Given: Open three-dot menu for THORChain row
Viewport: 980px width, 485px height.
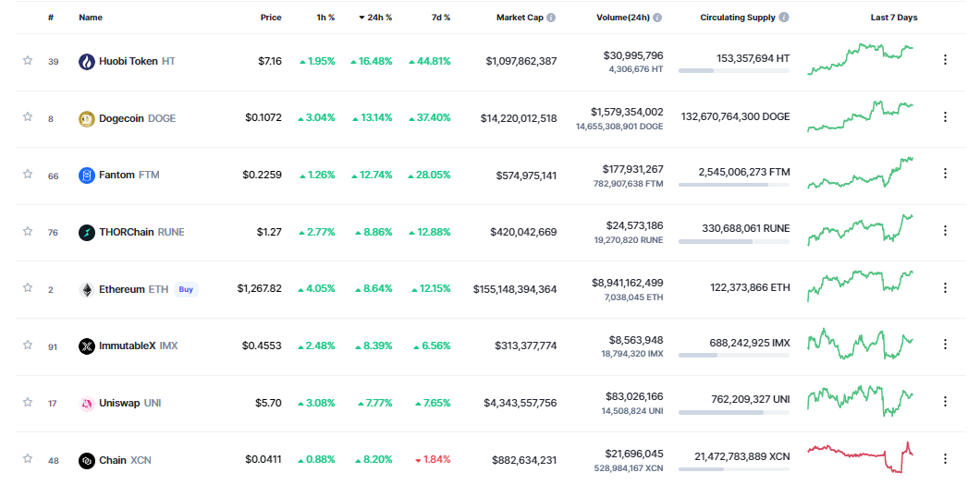Looking at the screenshot, I should [945, 230].
